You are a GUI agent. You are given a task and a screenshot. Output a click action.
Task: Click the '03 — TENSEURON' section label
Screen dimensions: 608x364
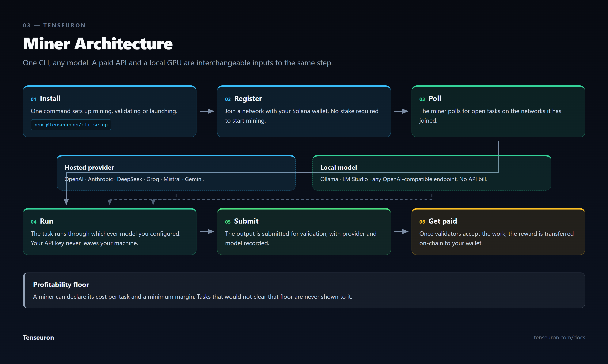[54, 25]
